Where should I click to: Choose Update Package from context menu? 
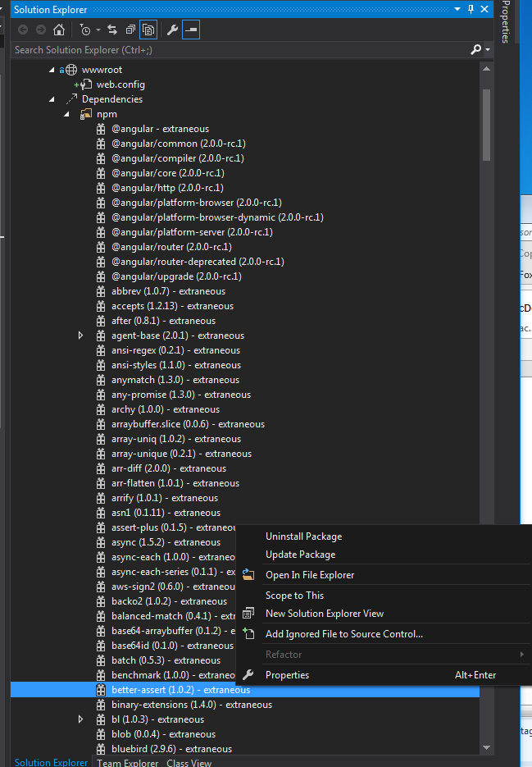coord(300,555)
